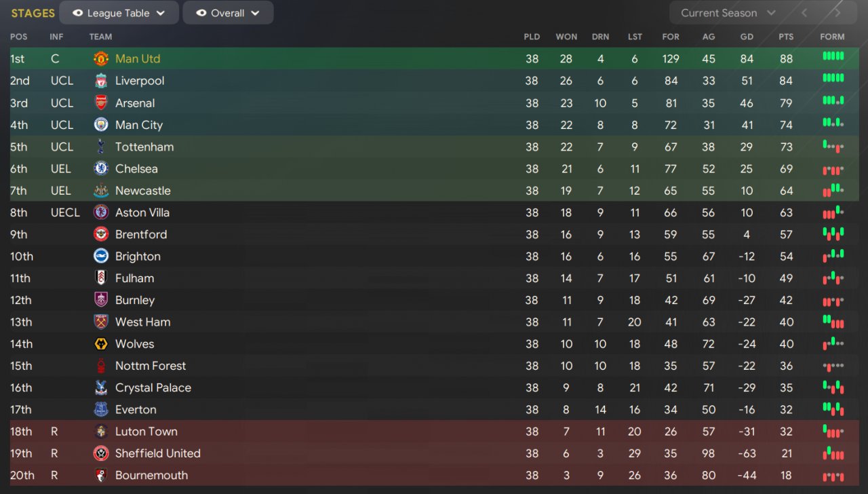Sort table by GD column header
This screenshot has width=868, height=494.
click(747, 37)
